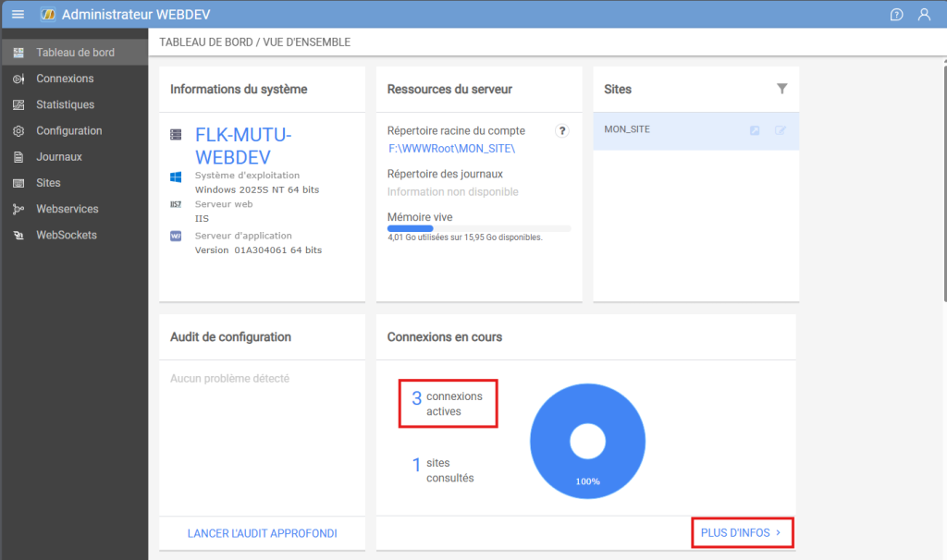Screen dimensions: 947x560
Task: Click the TABLEAU DE BORD / VUE D'ENSEMBLE breadcrumb
Action: (255, 43)
